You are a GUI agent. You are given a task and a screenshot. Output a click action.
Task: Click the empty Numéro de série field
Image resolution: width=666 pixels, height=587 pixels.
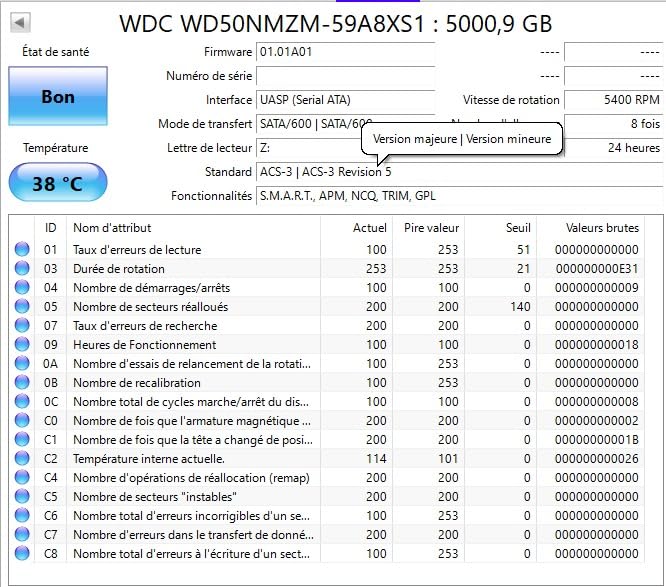point(345,76)
